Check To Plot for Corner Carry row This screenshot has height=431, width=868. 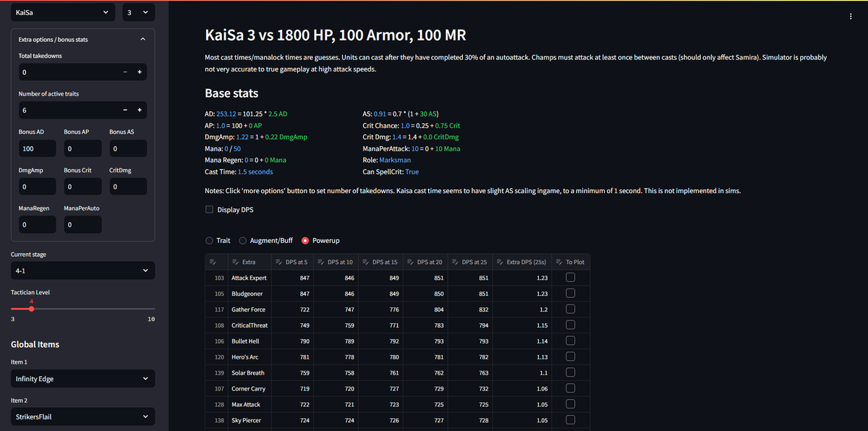570,389
